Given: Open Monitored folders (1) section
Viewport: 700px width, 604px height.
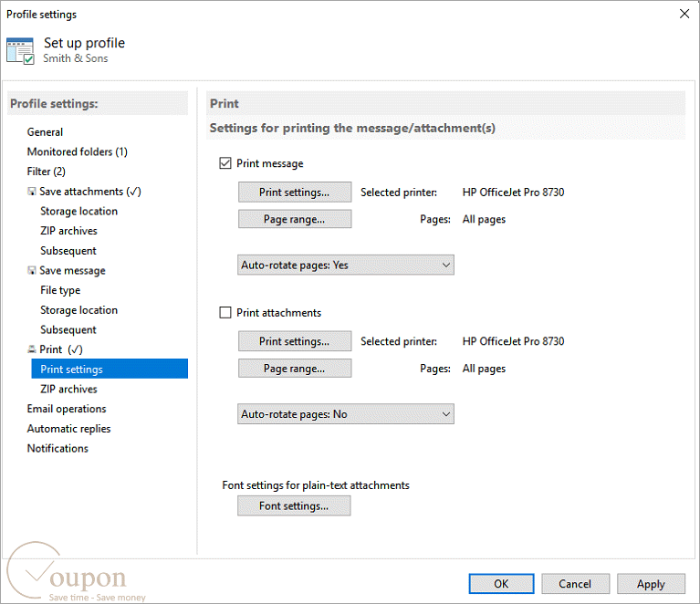Looking at the screenshot, I should [x=78, y=151].
